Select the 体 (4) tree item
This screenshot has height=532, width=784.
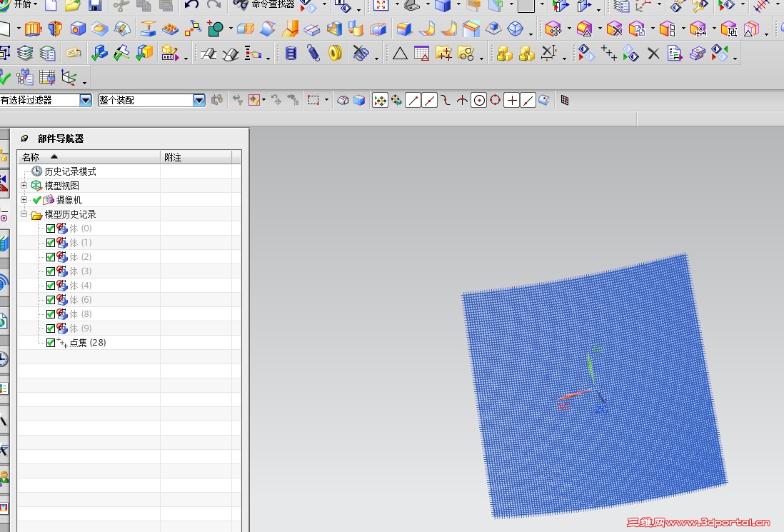pos(81,286)
